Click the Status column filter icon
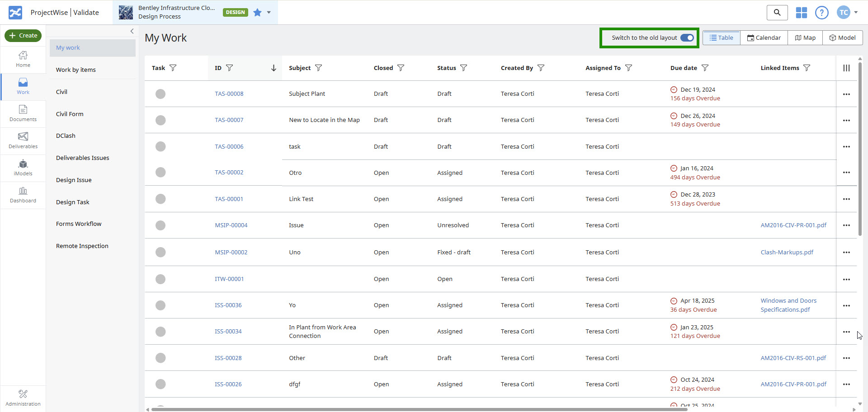868x412 pixels. point(463,68)
